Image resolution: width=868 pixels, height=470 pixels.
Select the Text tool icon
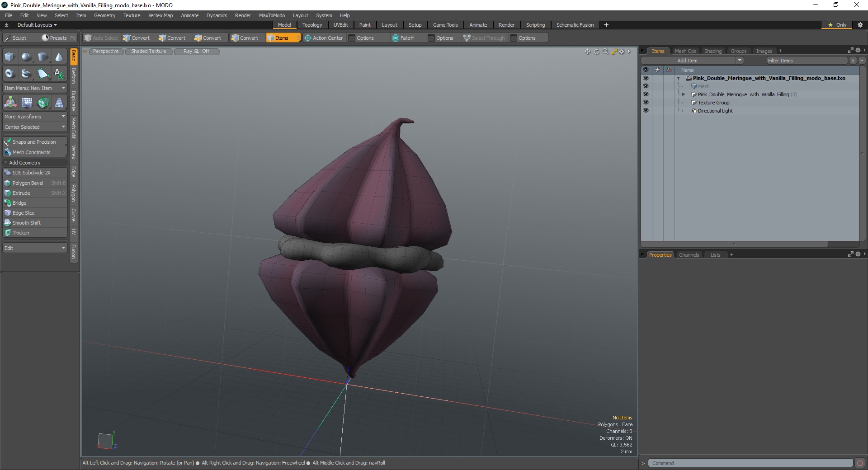pyautogui.click(x=59, y=73)
